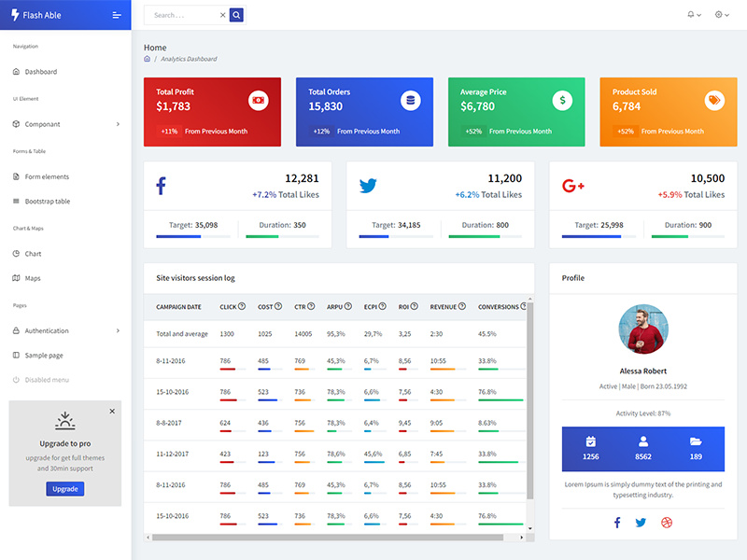Click inside the Search input field
Screen dimensions: 747x560
click(x=177, y=15)
